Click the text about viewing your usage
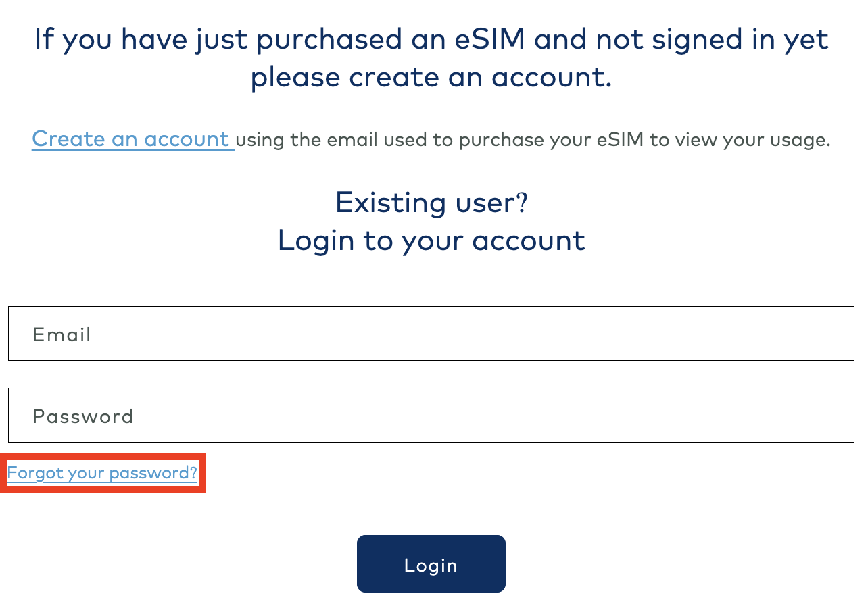 click(x=744, y=140)
